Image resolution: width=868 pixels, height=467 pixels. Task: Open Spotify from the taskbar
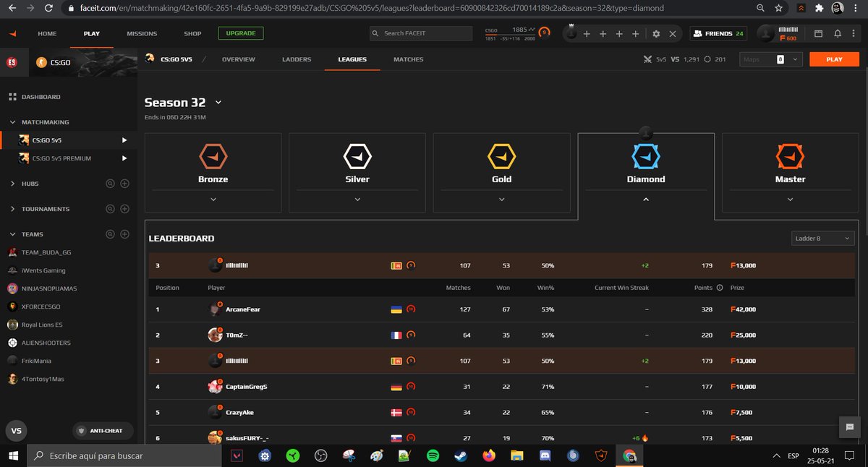tap(433, 456)
